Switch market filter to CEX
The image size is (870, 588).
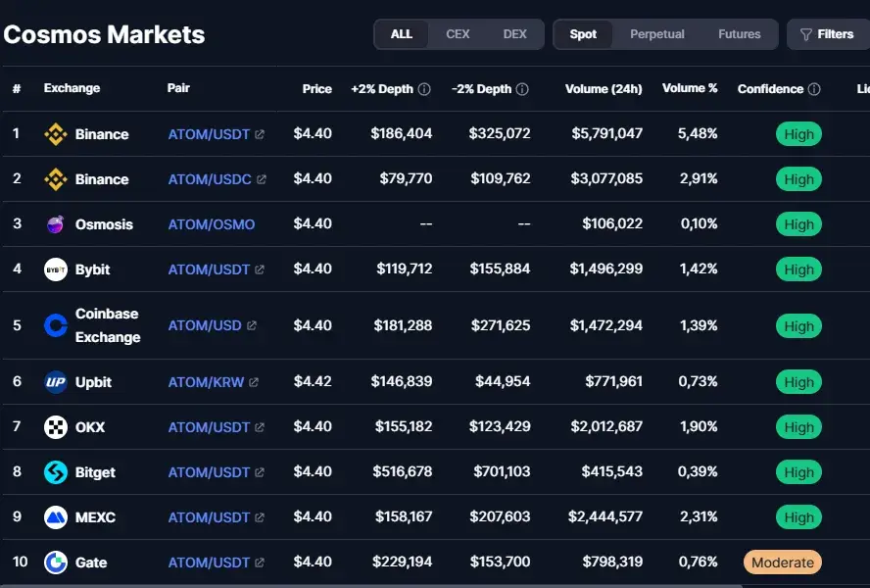(x=458, y=34)
